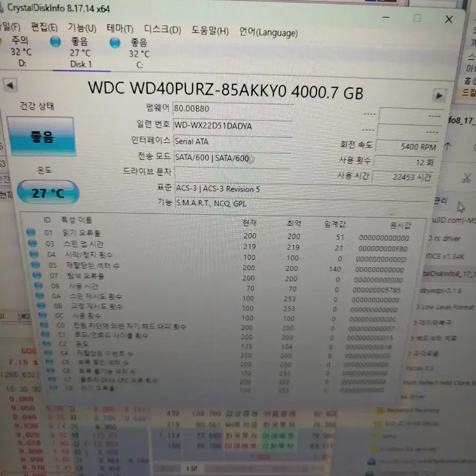Open the 언어(Language) menu

[268, 32]
